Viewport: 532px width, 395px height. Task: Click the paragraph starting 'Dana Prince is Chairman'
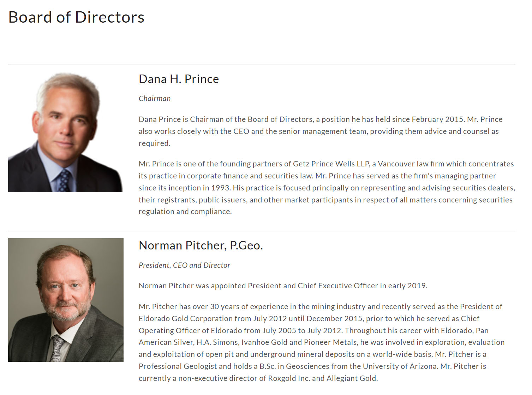(x=321, y=131)
